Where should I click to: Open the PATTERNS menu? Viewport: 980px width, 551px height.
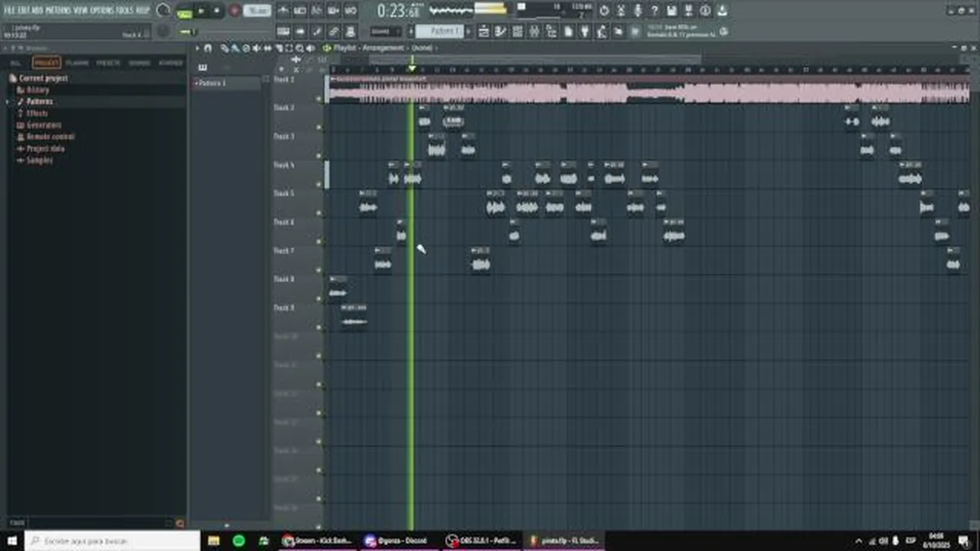(x=59, y=11)
